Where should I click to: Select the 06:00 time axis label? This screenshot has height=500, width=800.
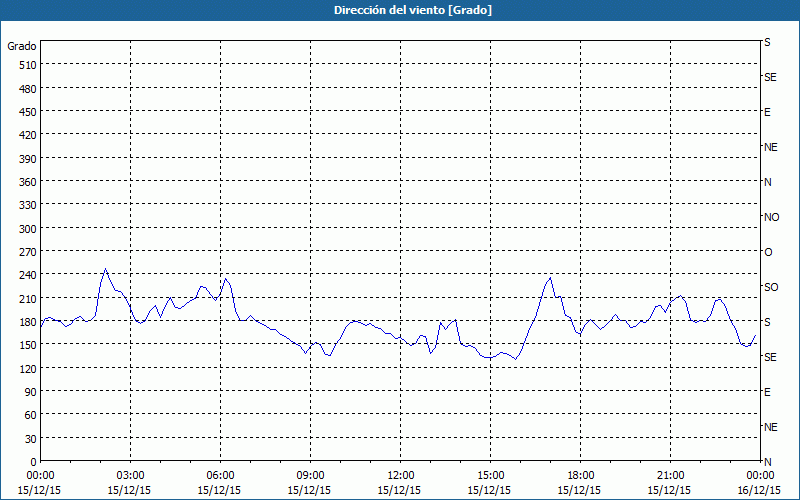(x=220, y=476)
